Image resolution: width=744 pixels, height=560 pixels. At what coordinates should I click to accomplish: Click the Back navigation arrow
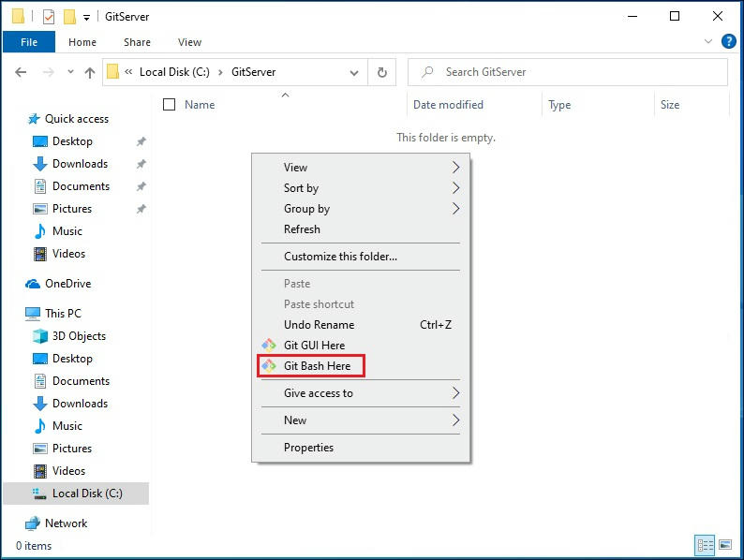click(21, 72)
